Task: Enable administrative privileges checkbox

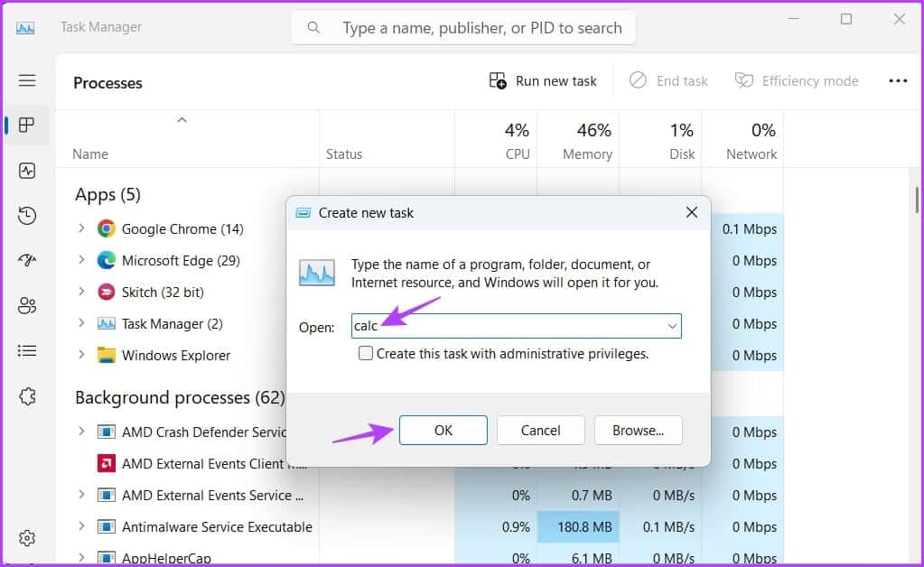Action: 366,353
